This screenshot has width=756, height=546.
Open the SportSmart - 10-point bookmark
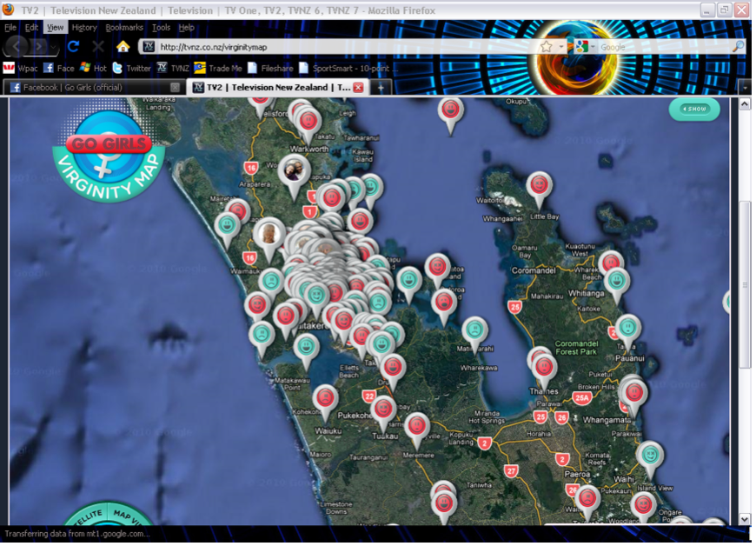pyautogui.click(x=348, y=68)
